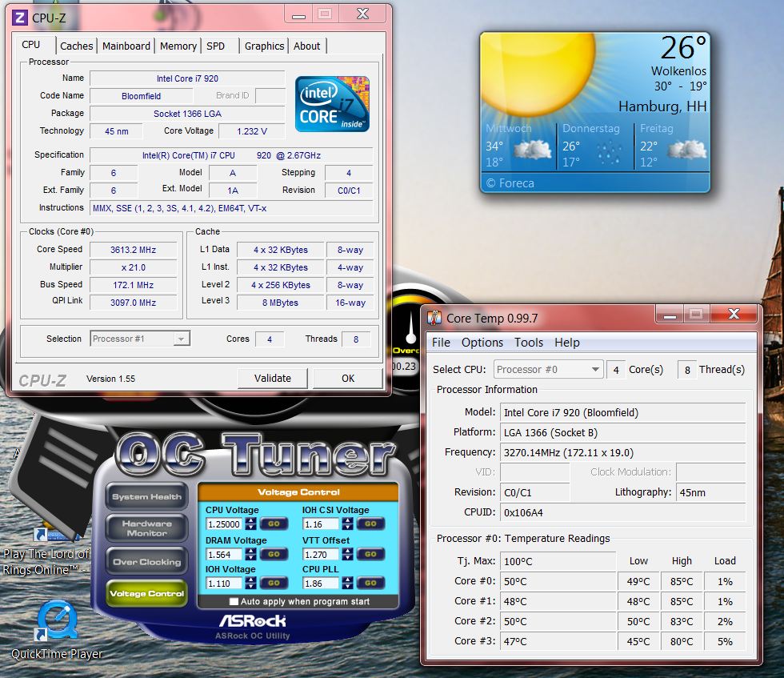Click the Intel Core i7 inside logo
This screenshot has height=678, width=784.
tap(332, 104)
